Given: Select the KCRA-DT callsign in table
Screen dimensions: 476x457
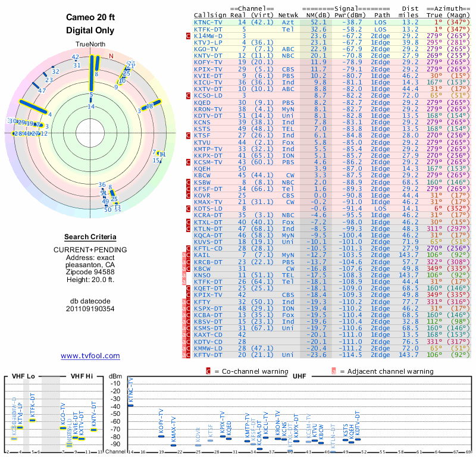Looking at the screenshot, I should tap(208, 215).
